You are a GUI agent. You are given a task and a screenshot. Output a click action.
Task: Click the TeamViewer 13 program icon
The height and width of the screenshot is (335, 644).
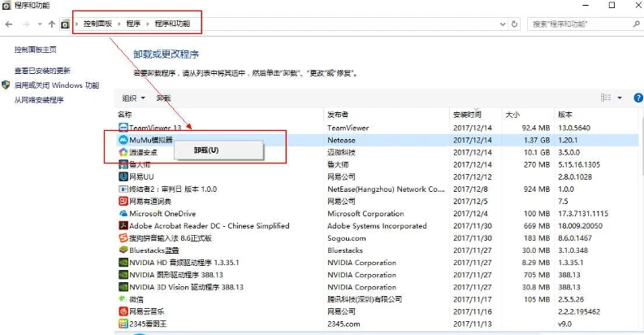pos(123,128)
